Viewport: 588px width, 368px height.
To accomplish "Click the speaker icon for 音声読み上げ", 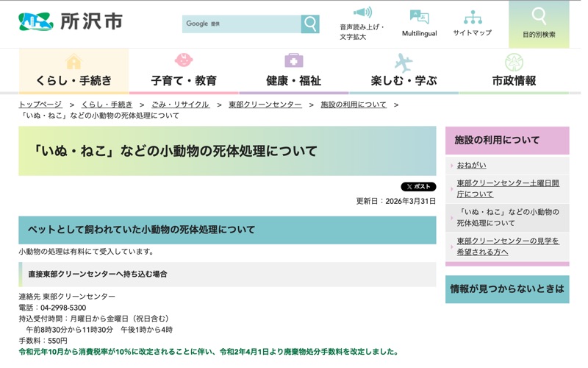I will tap(362, 13).
